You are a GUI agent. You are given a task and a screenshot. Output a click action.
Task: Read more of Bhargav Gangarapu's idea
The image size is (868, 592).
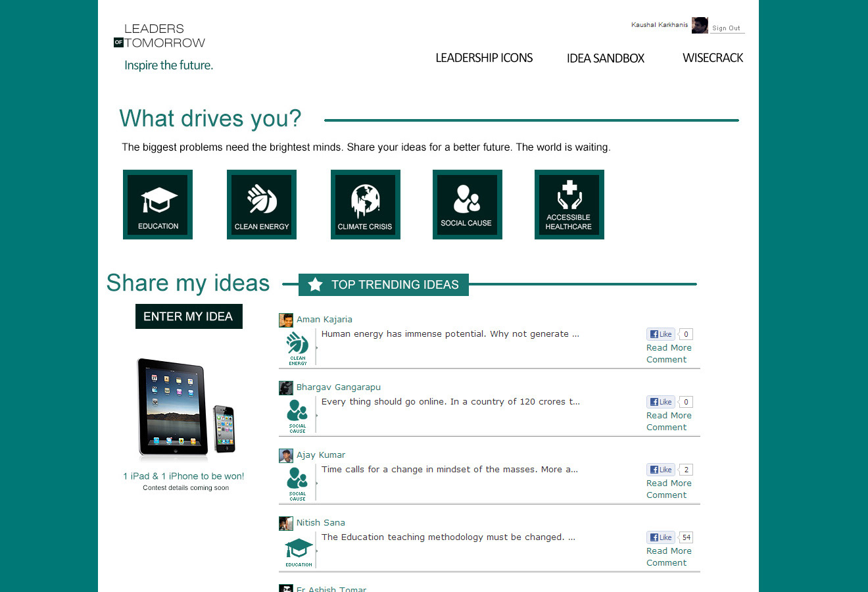point(669,416)
